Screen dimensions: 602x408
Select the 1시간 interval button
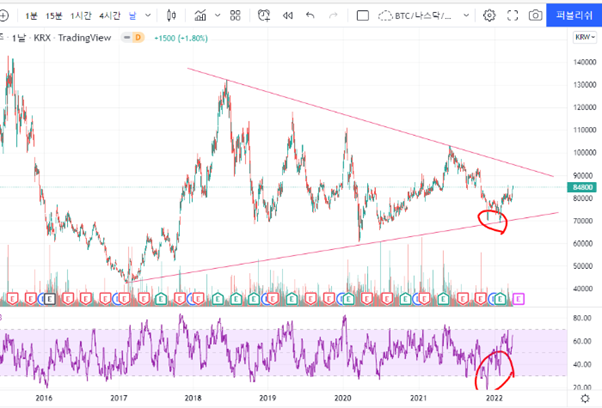(83, 15)
